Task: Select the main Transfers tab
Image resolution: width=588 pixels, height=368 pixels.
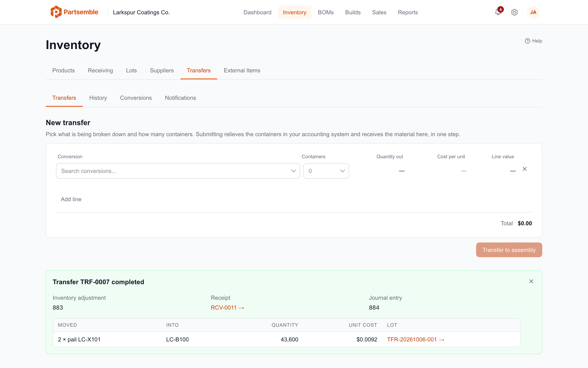Action: pos(198,70)
